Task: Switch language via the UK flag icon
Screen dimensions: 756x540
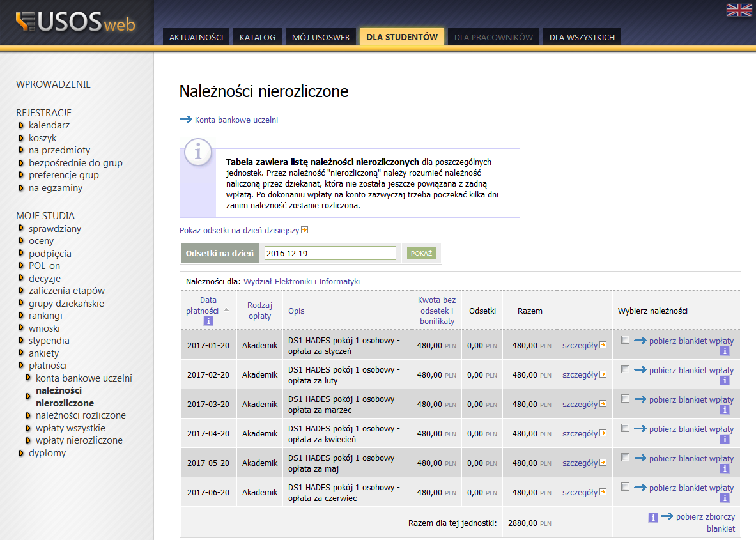Action: point(739,10)
